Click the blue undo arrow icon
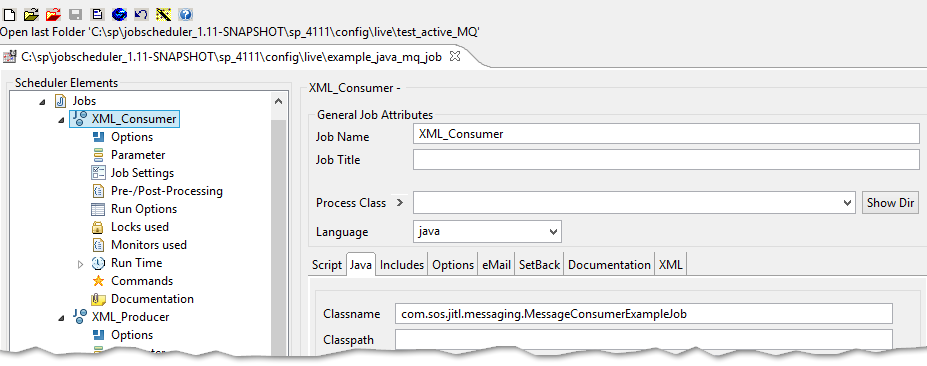Image resolution: width=927 pixels, height=366 pixels. 141,14
